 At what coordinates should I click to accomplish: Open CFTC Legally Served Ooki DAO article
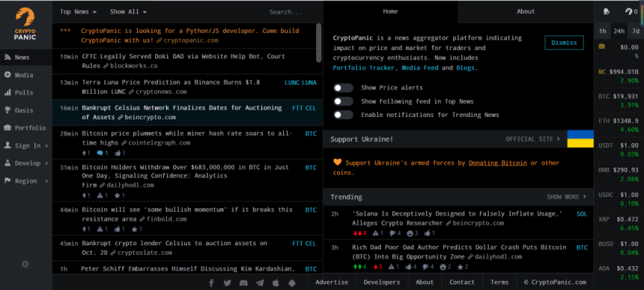(183, 61)
